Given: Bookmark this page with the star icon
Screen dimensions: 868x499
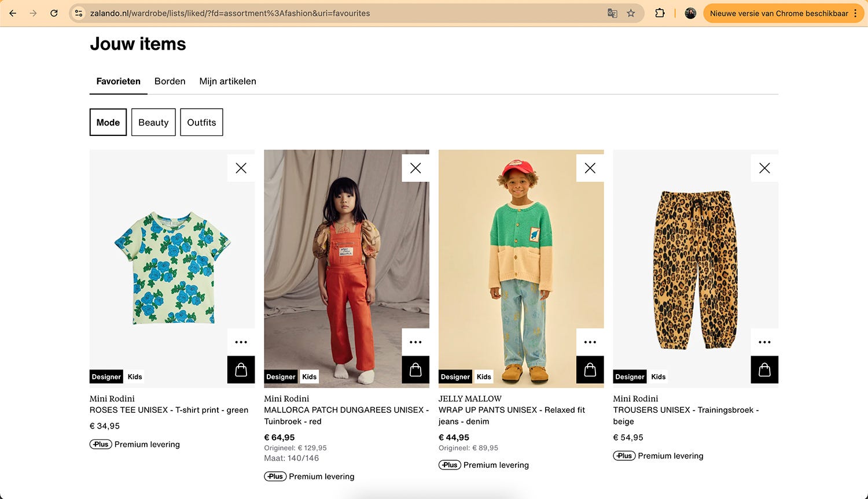Looking at the screenshot, I should pyautogui.click(x=631, y=13).
